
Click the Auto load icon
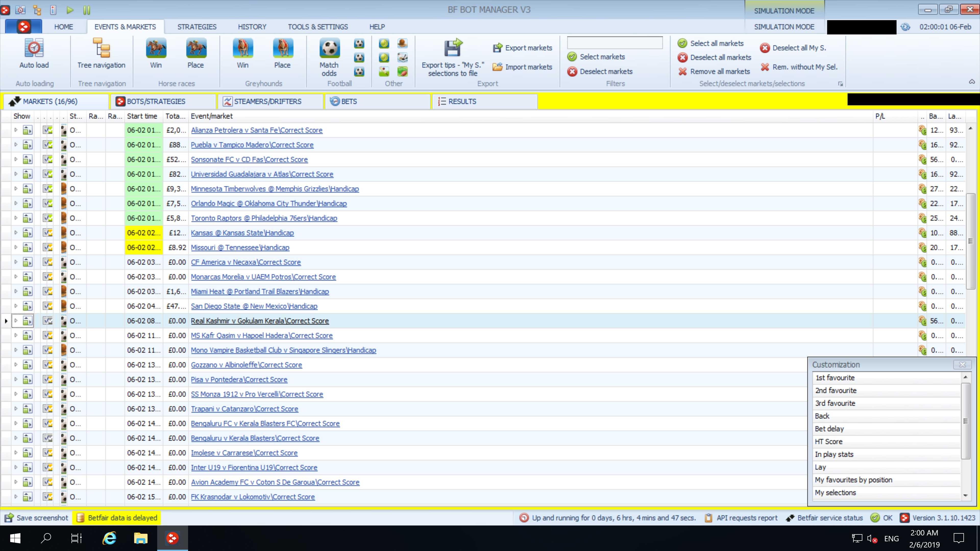34,48
